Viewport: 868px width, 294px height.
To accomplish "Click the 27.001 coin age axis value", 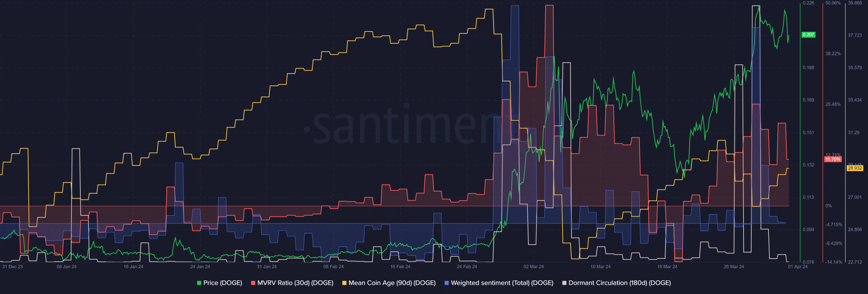I will point(855,197).
